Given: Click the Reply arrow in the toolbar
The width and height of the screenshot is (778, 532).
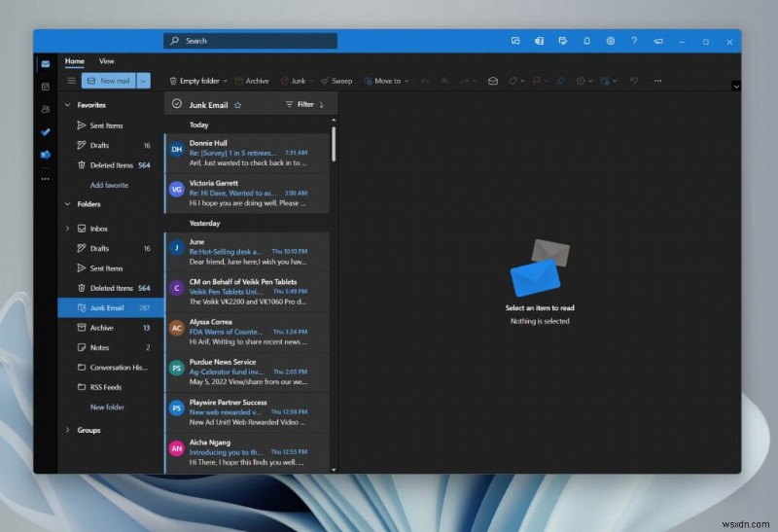Looking at the screenshot, I should click(425, 81).
